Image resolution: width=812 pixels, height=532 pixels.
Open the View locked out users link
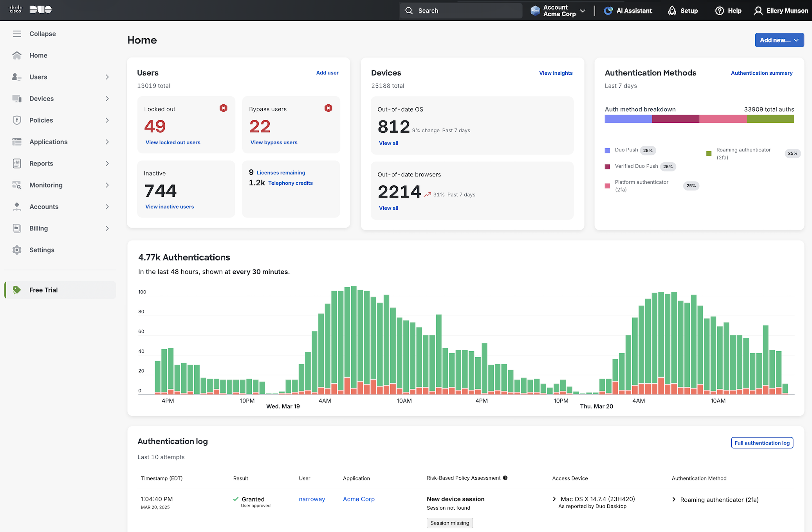pos(173,142)
